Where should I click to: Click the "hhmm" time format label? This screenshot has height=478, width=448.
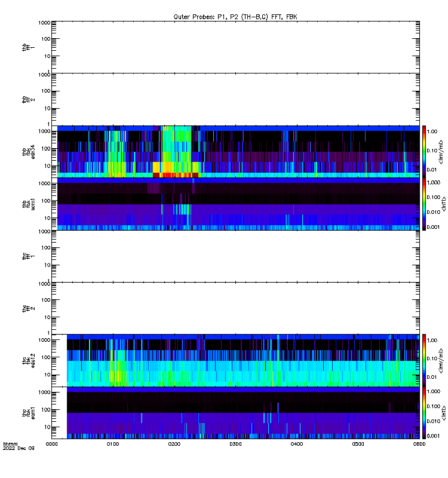[10, 444]
